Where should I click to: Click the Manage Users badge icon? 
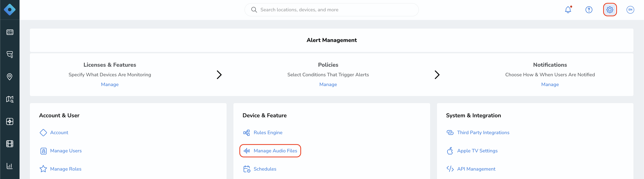click(x=43, y=151)
